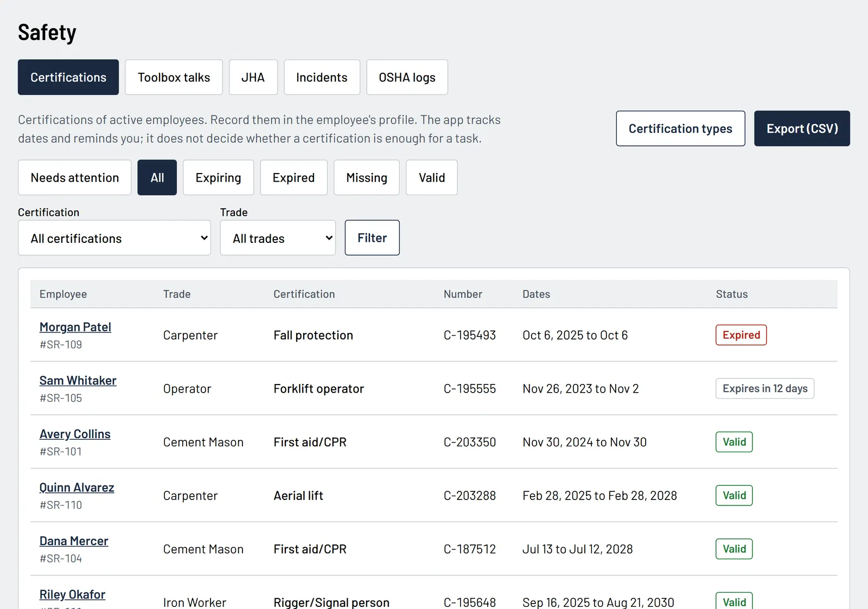This screenshot has height=609, width=868.
Task: Show Missing certifications
Action: coord(367,177)
